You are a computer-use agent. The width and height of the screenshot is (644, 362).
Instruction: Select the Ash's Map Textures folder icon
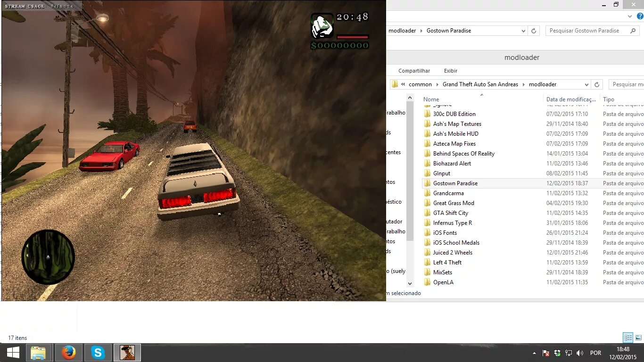click(427, 124)
